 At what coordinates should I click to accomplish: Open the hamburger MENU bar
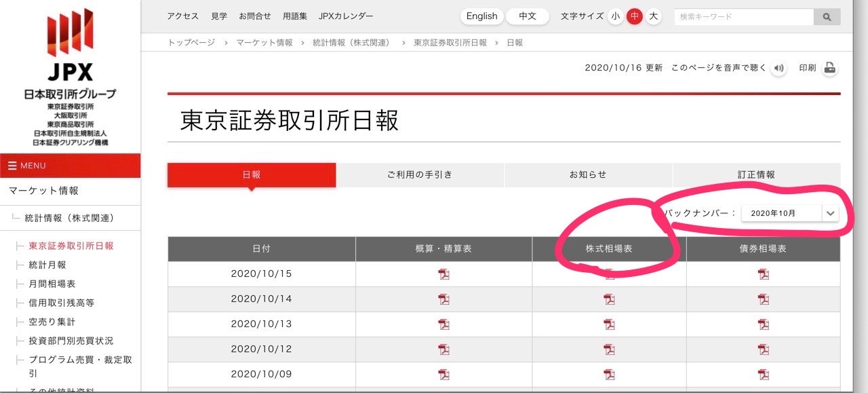click(70, 166)
